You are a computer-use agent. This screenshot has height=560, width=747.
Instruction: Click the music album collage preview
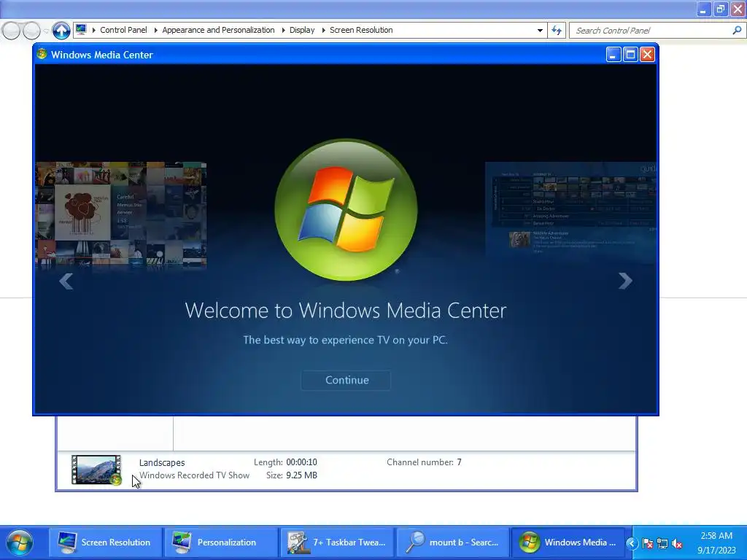tap(121, 215)
